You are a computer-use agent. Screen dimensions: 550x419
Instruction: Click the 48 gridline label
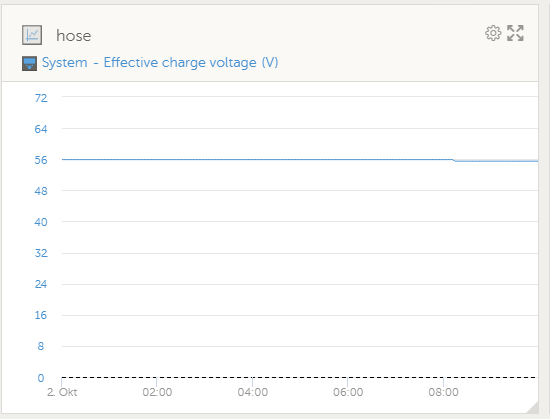(x=41, y=191)
